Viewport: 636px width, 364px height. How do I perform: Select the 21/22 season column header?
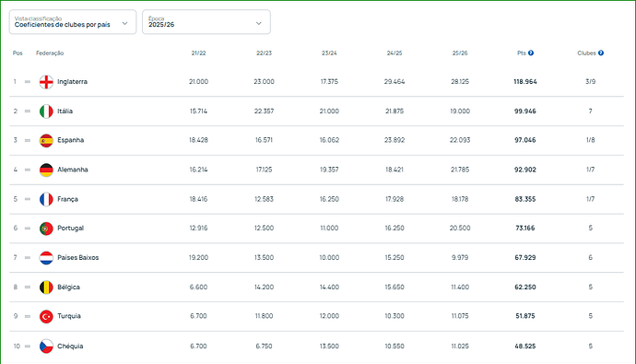198,53
